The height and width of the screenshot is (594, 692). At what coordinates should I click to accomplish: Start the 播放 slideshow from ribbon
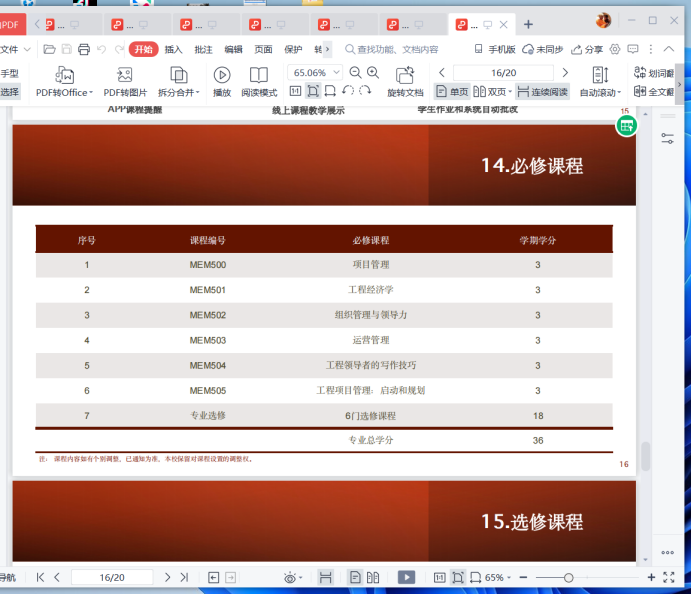pyautogui.click(x=222, y=82)
